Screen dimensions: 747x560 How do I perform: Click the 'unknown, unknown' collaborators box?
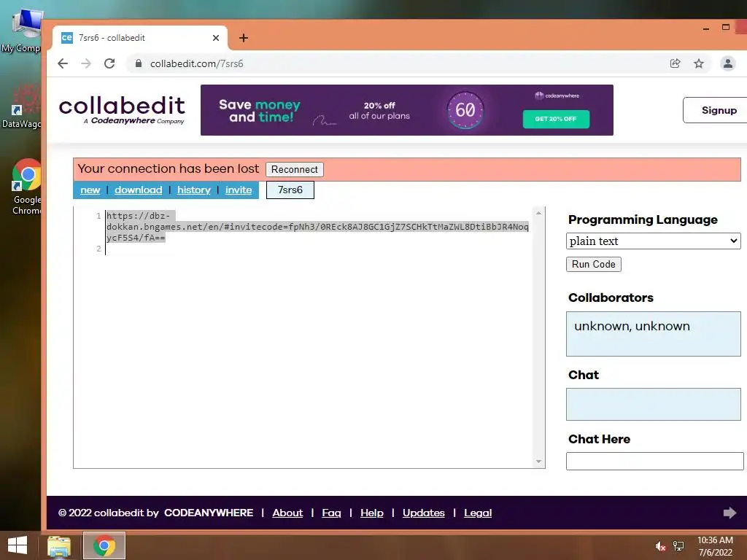653,334
